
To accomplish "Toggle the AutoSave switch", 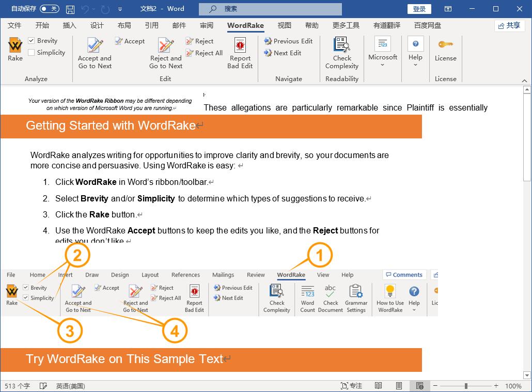I will click(x=50, y=9).
